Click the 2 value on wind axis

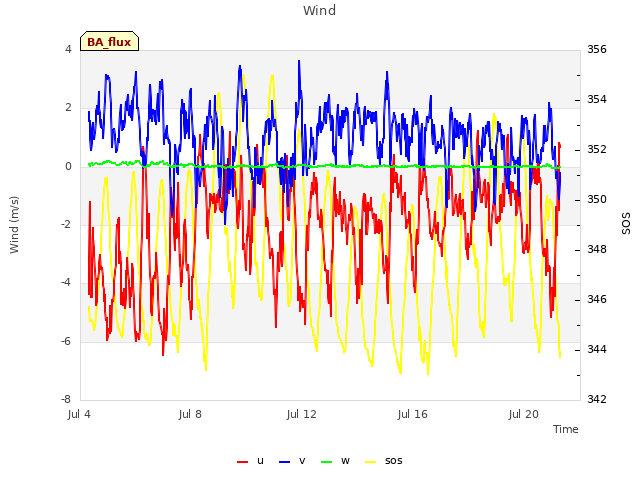[x=68, y=108]
